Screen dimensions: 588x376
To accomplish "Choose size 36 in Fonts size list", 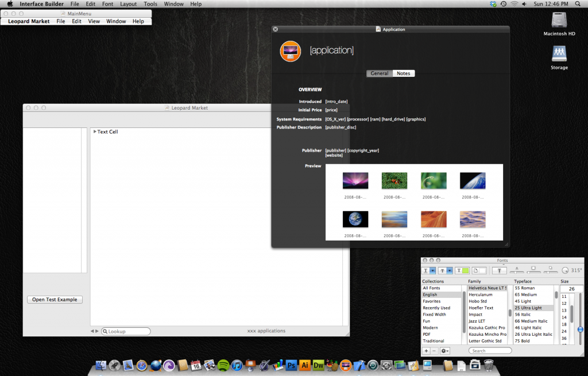I will point(564,338).
